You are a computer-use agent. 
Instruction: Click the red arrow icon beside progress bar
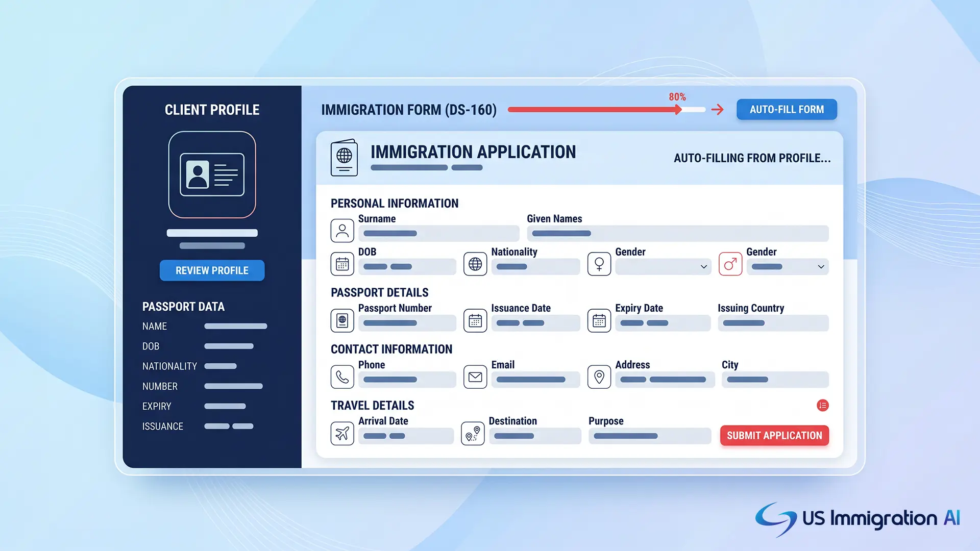pyautogui.click(x=718, y=109)
